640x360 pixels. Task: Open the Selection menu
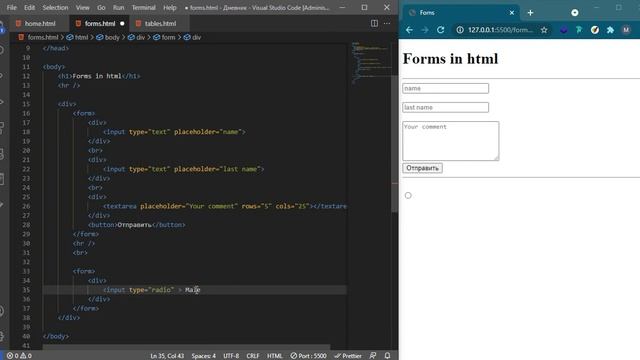click(x=55, y=7)
